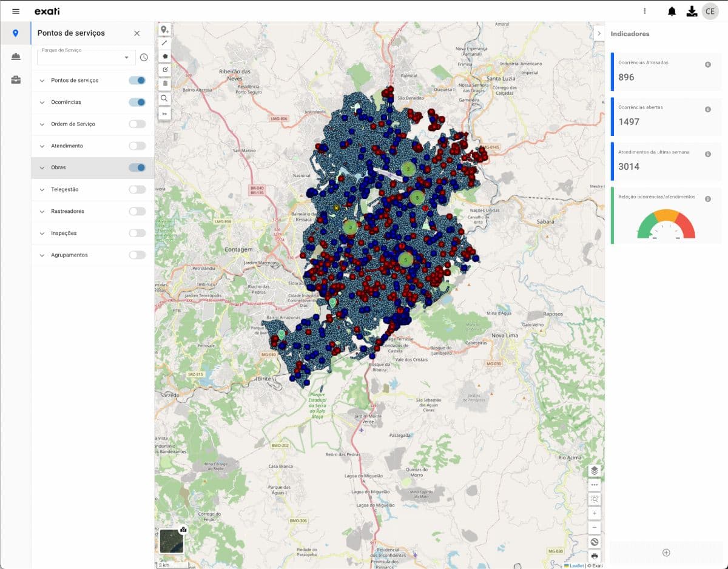728x569 pixels.
Task: Expand the Obras row chevron
Action: pos(42,168)
